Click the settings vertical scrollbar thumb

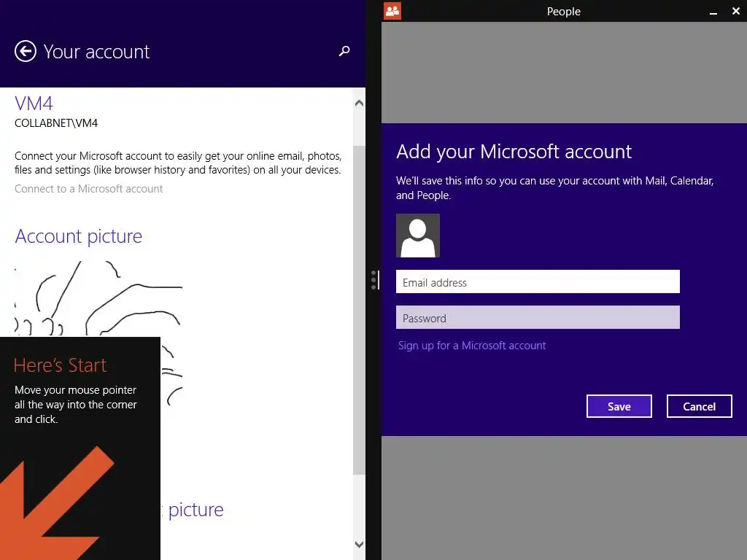(359, 309)
